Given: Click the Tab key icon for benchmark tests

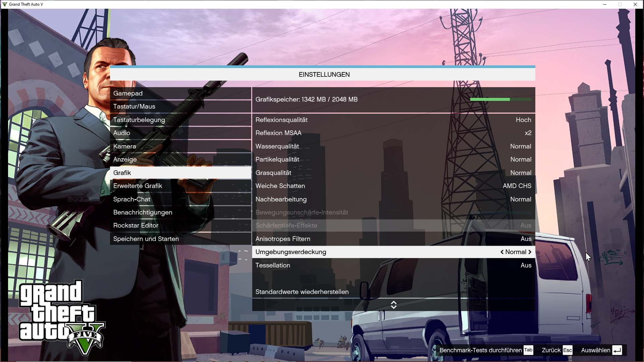Looking at the screenshot, I should 528,350.
